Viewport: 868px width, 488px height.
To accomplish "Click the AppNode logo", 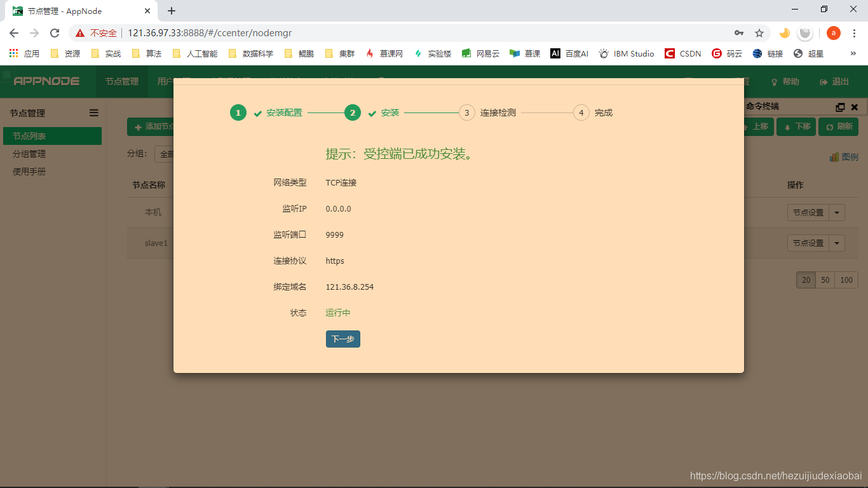I will [x=46, y=81].
